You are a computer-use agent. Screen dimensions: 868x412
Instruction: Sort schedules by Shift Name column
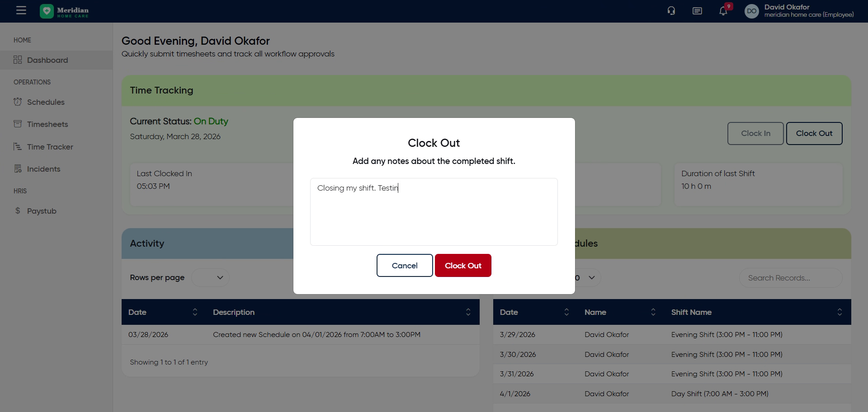[839, 312]
